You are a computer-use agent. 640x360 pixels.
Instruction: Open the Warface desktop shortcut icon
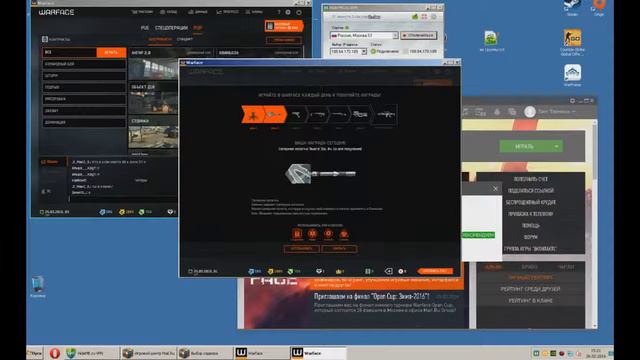tap(572, 76)
